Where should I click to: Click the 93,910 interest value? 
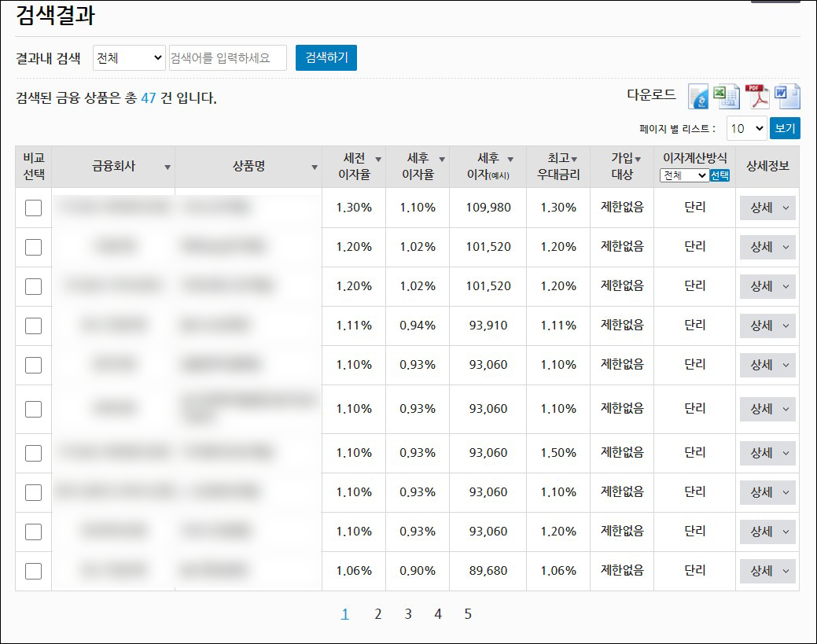coord(488,325)
